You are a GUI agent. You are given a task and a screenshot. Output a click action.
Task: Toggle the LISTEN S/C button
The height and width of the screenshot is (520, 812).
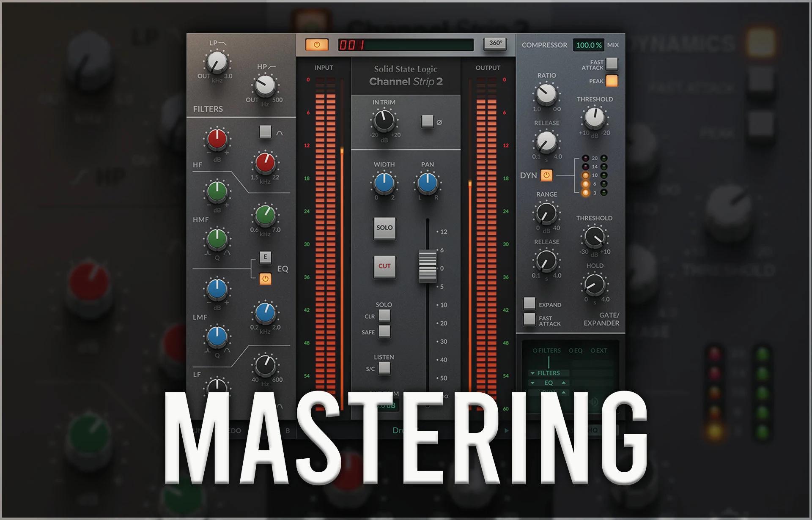coord(384,368)
